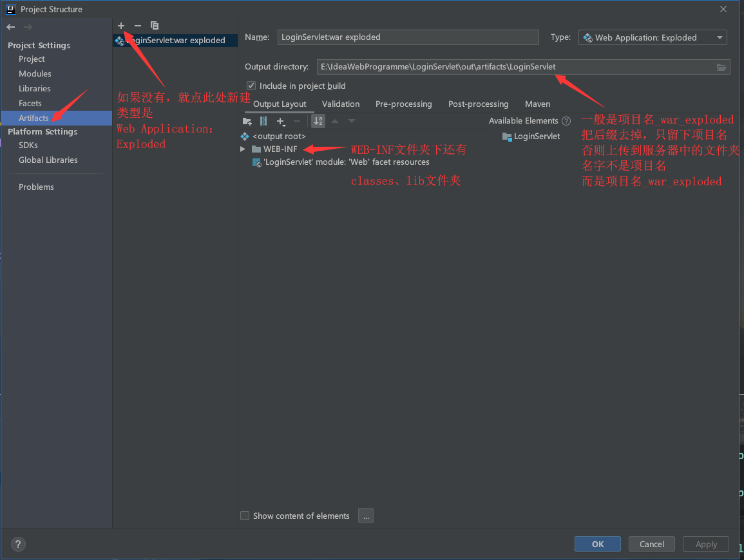Enable Show content of elements checkbox
744x560 pixels.
(x=245, y=516)
